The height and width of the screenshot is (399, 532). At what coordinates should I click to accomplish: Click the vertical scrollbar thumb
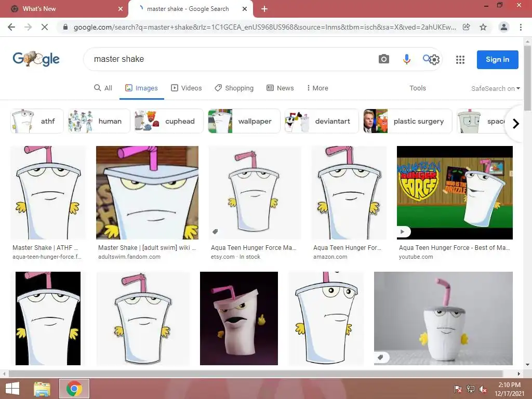[527, 78]
